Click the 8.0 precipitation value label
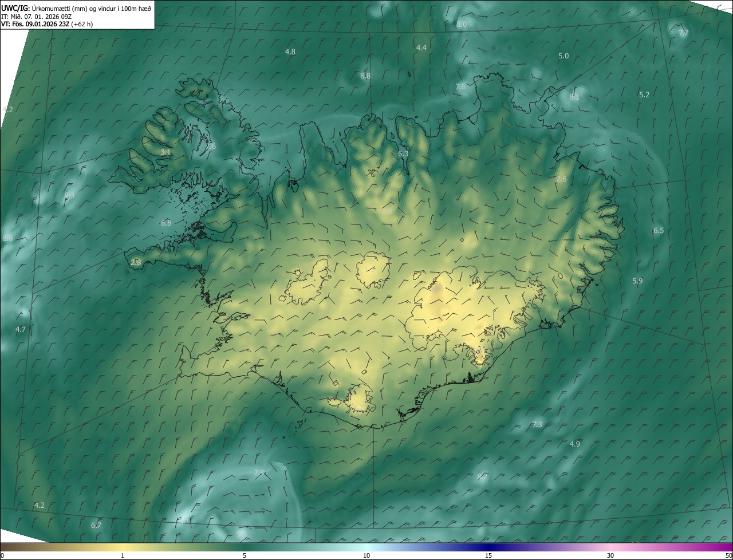Screen dimensions: 733x560 (462, 25)
